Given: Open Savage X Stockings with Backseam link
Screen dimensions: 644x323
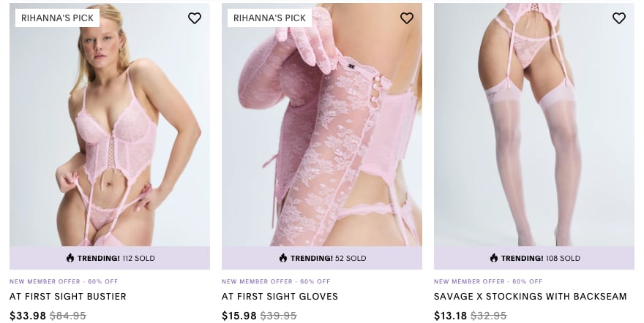Looking at the screenshot, I should tap(531, 297).
